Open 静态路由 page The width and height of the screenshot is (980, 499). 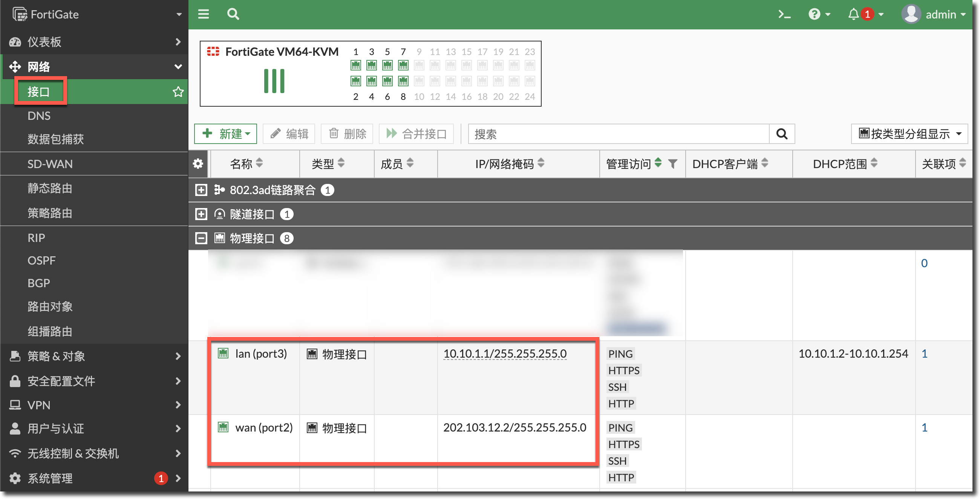pyautogui.click(x=50, y=188)
